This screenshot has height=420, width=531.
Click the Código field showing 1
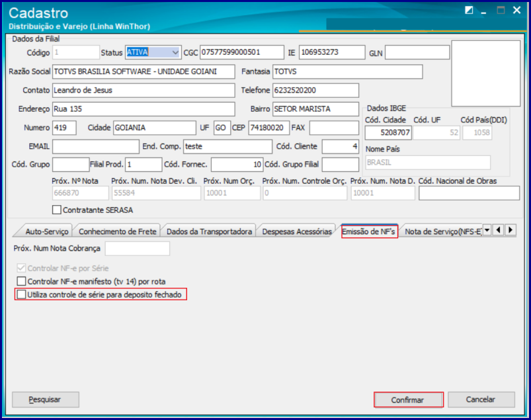[x=76, y=52]
